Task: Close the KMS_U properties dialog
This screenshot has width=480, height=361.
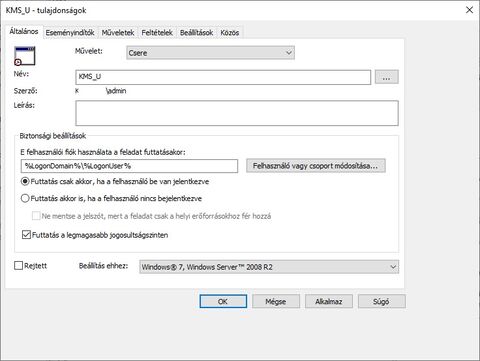Action: coord(469,10)
